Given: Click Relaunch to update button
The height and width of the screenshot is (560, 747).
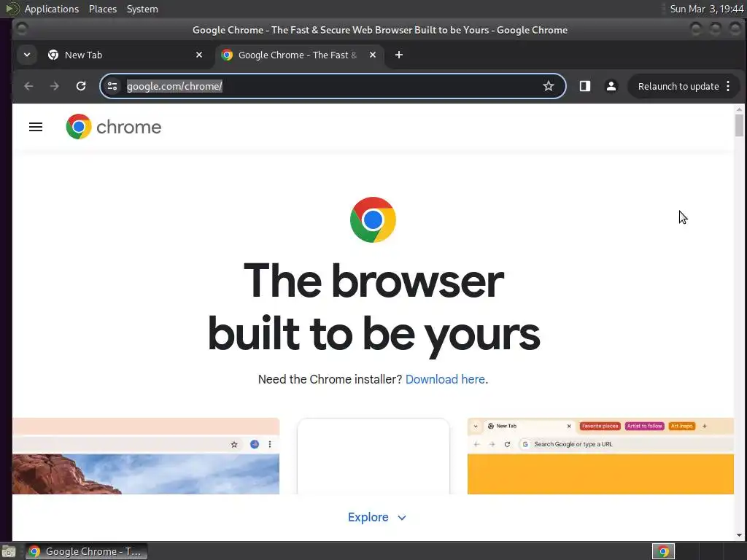Looking at the screenshot, I should click(x=678, y=86).
